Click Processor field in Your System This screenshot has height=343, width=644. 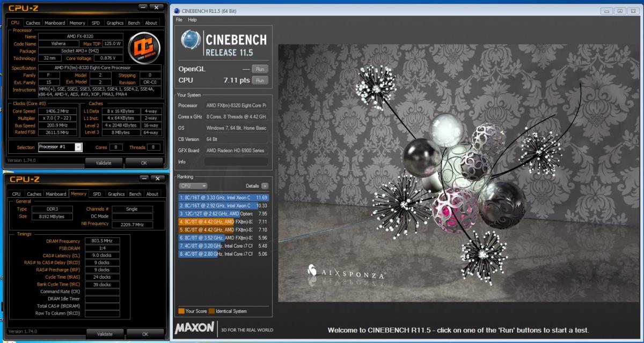[236, 106]
